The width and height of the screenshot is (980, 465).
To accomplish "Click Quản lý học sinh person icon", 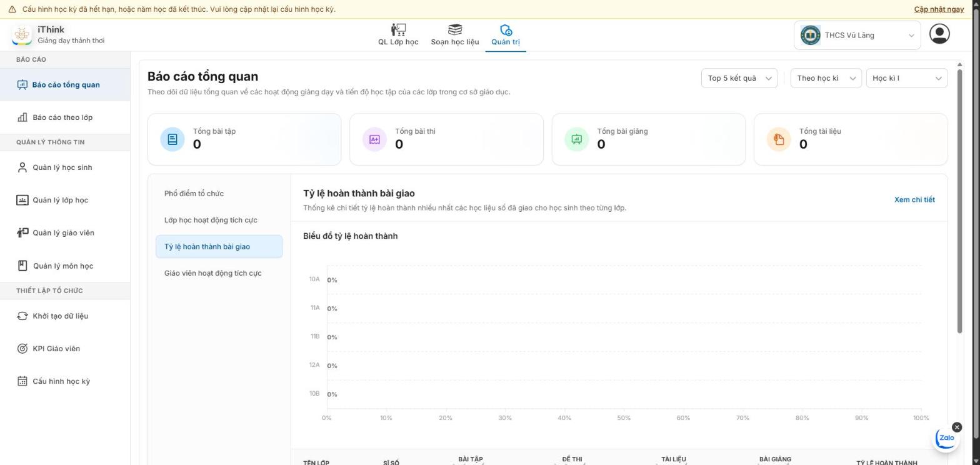I will tap(22, 167).
